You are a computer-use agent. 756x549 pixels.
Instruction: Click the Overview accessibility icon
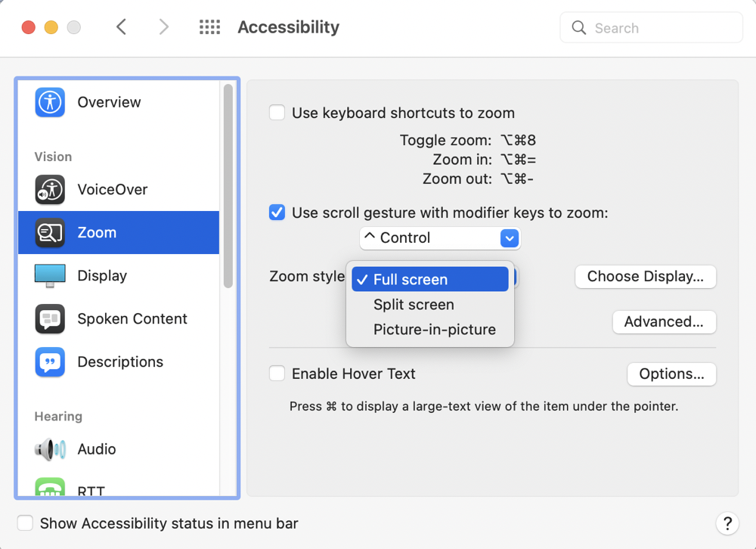[50, 102]
